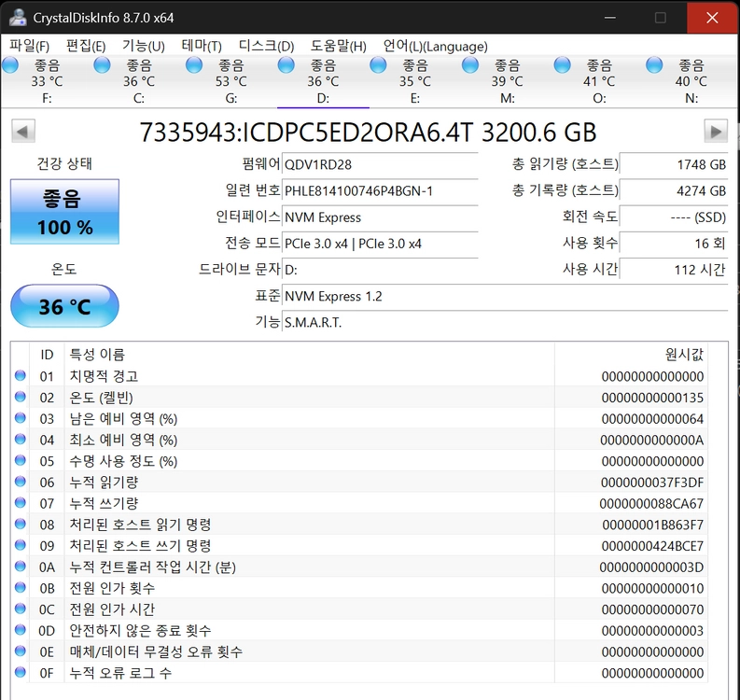Viewport: 740px width, 700px height.
Task: Select the G: drive at 53 °C
Action: [x=230, y=81]
